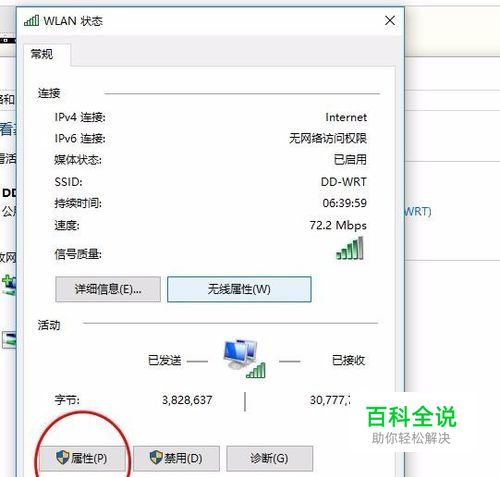Click the Internet IPv4 connection value
This screenshot has width=500, height=477.
coord(346,117)
